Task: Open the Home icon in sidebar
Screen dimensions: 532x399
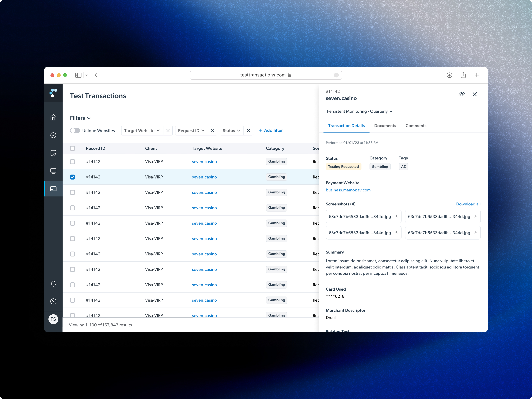Action: click(x=53, y=117)
